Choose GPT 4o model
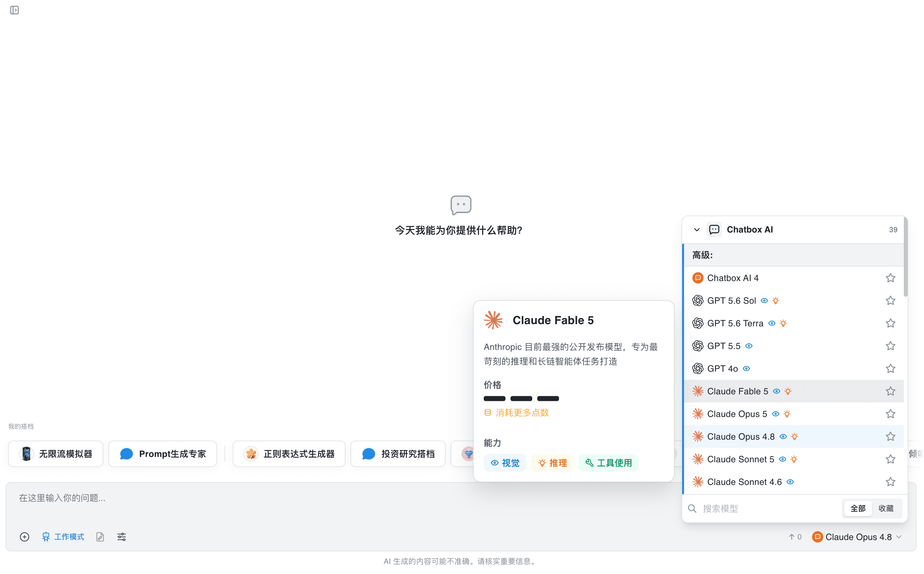Screen dimensions: 924x574 [x=794, y=369]
